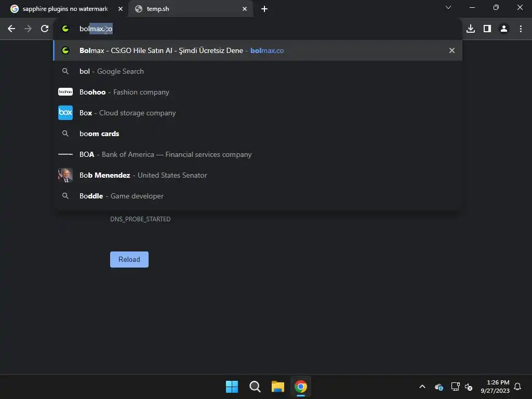Click the forward navigation arrow
The image size is (532, 399).
tap(28, 29)
